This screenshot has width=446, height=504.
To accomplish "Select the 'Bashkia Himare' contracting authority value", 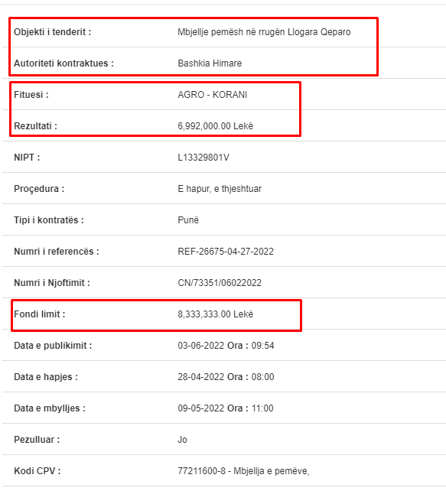I will point(210,63).
